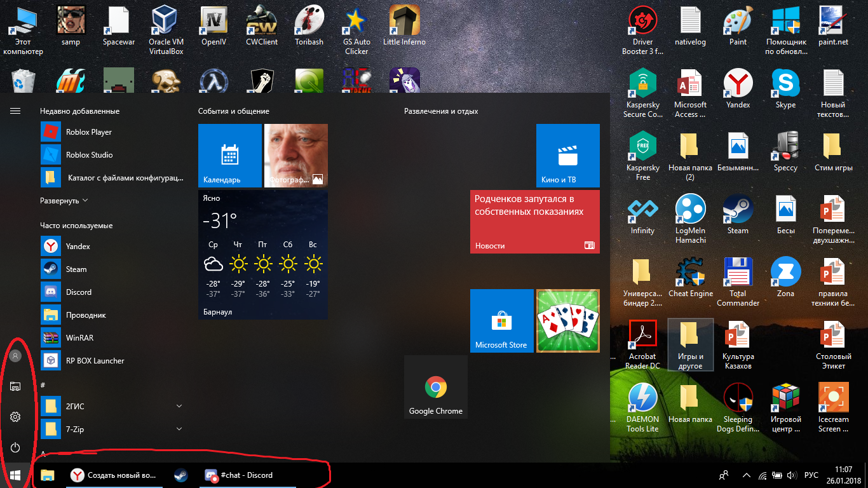The width and height of the screenshot is (868, 488).
Task: Select Kaspersky Secure Connection desktop icon
Action: click(643, 93)
